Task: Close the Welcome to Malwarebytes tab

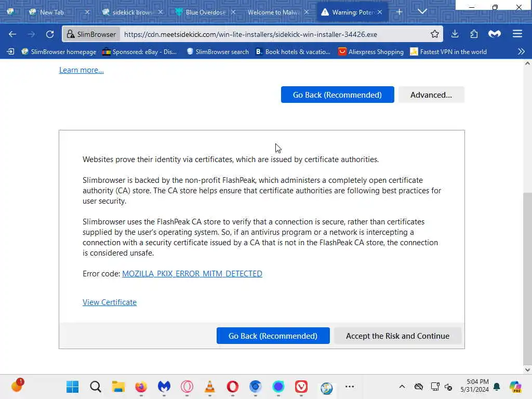Action: tap(307, 12)
